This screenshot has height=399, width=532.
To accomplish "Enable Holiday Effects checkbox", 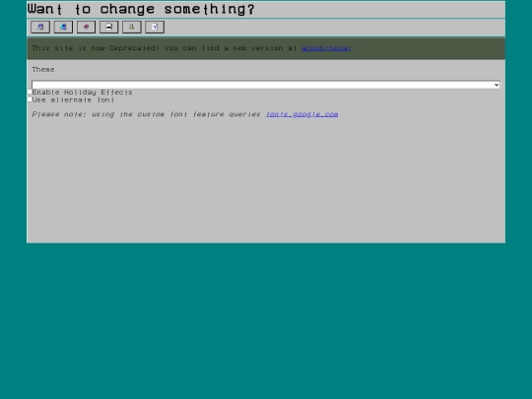I will [30, 92].
